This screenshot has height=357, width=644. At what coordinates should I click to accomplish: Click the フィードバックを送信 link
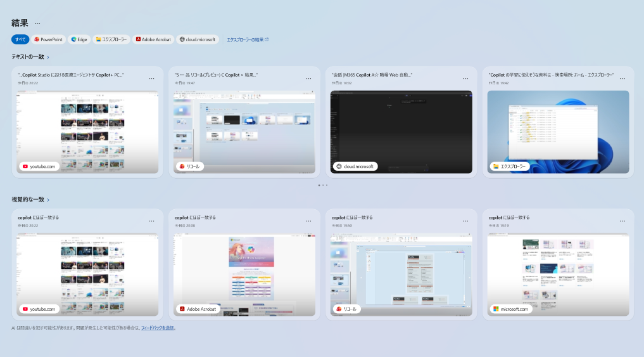click(158, 328)
